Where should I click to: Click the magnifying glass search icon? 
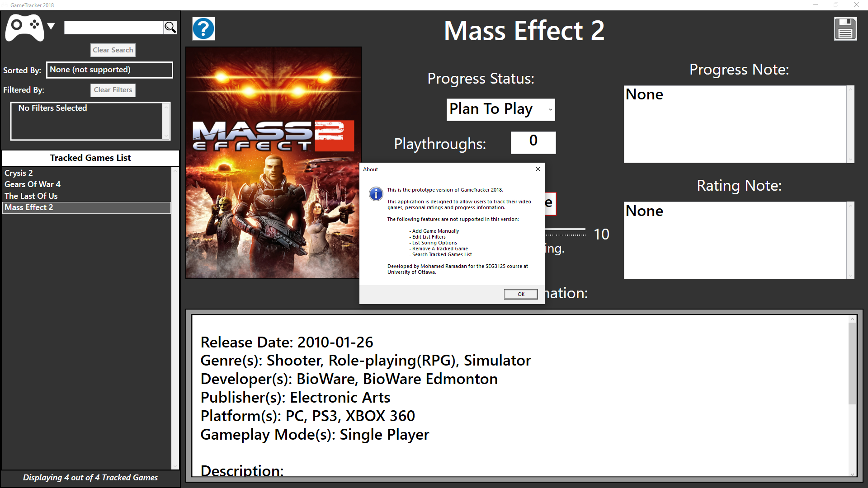[170, 28]
